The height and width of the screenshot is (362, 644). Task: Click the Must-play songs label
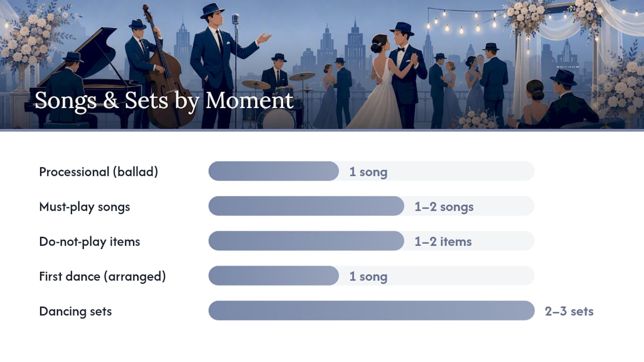(85, 207)
